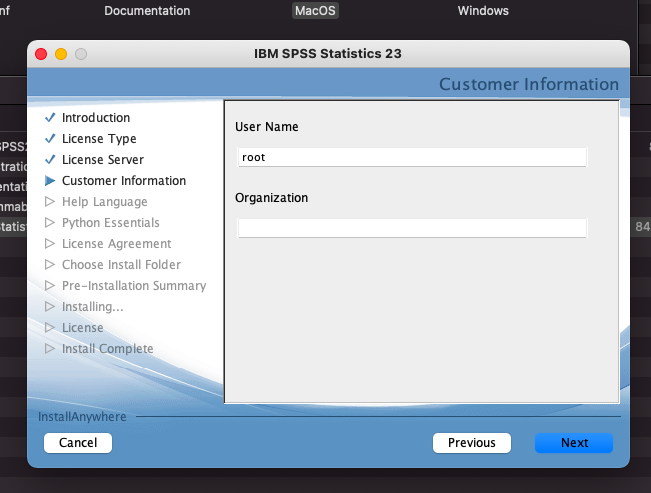This screenshot has width=651, height=493.
Task: Click the hollow arrow beside Installing...
Action: (50, 307)
